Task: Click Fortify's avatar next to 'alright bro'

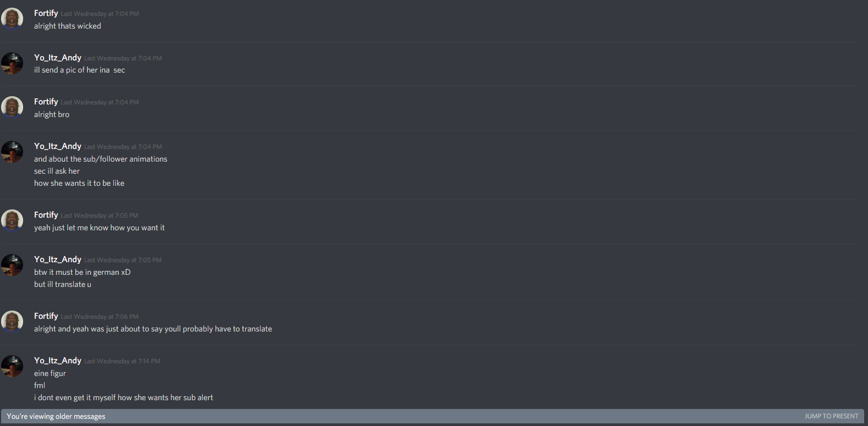Action: (x=12, y=107)
